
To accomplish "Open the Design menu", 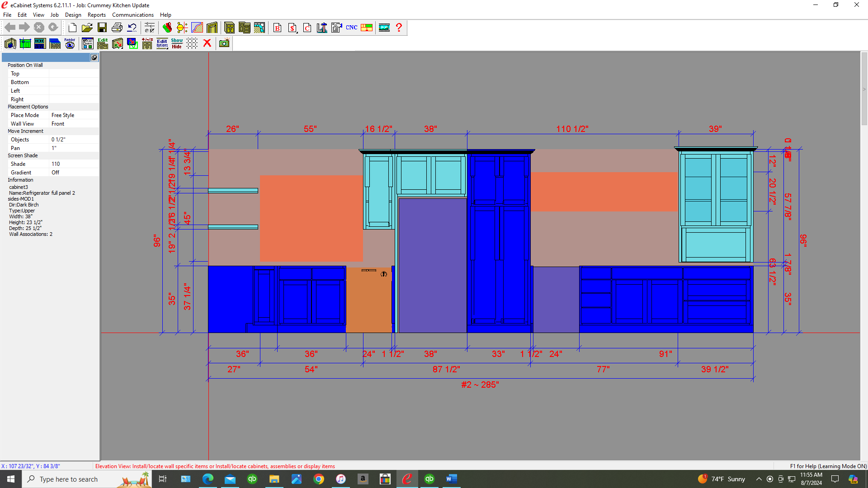I will coord(73,15).
